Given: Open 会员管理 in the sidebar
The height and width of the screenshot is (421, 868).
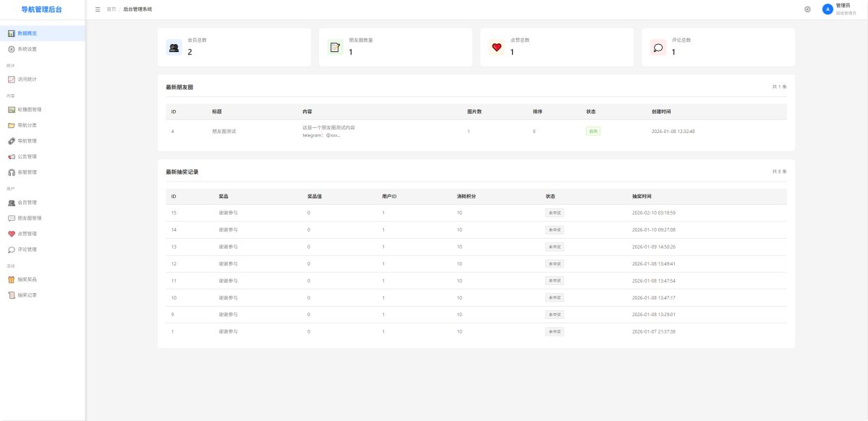Looking at the screenshot, I should pyautogui.click(x=42, y=203).
